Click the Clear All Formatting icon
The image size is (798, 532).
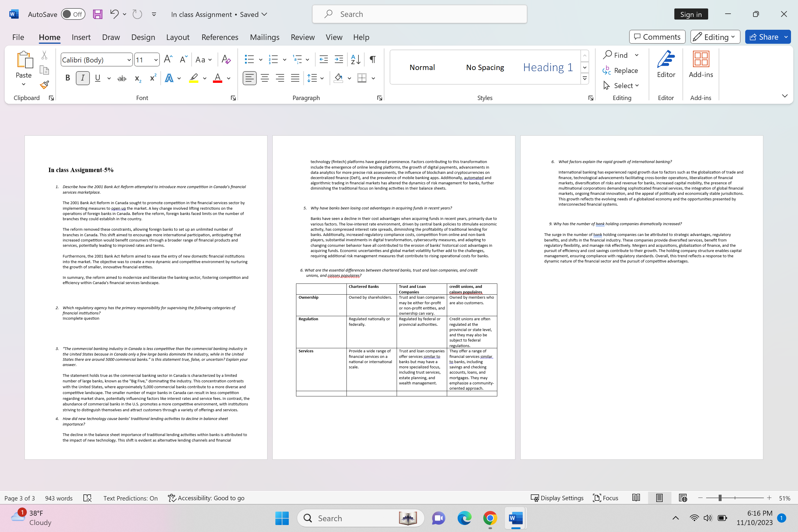tap(226, 60)
